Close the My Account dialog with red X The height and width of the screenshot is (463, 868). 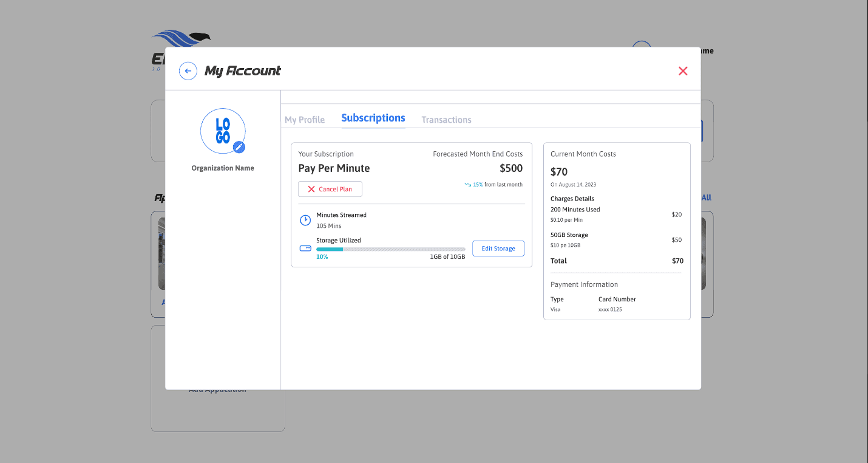683,71
